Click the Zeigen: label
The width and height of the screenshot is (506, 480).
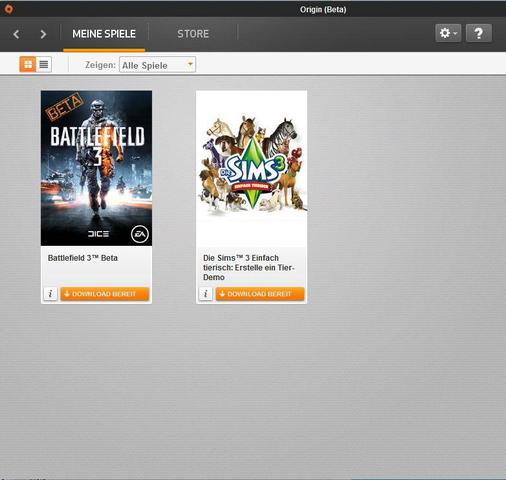pyautogui.click(x=100, y=65)
